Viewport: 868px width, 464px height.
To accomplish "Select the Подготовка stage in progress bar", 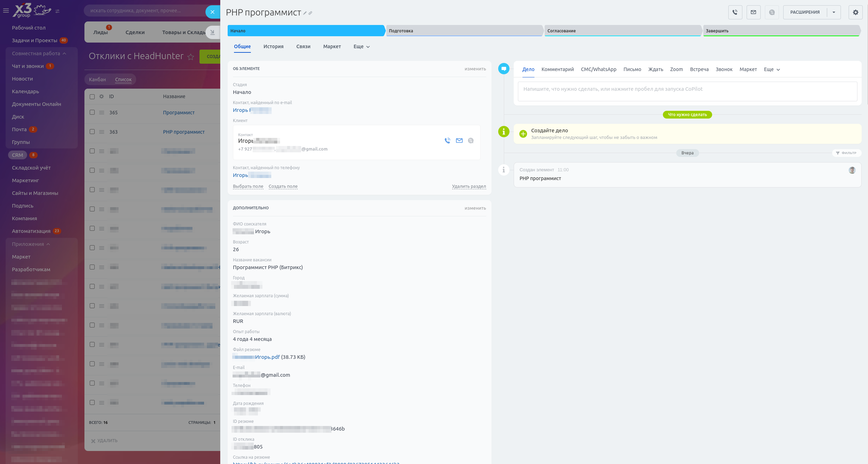I will 464,31.
